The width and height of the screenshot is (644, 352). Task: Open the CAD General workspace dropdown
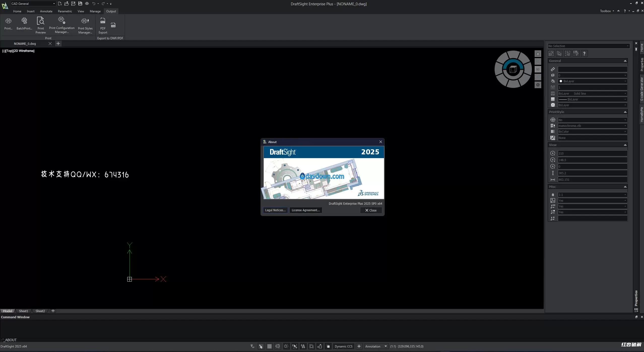click(33, 4)
